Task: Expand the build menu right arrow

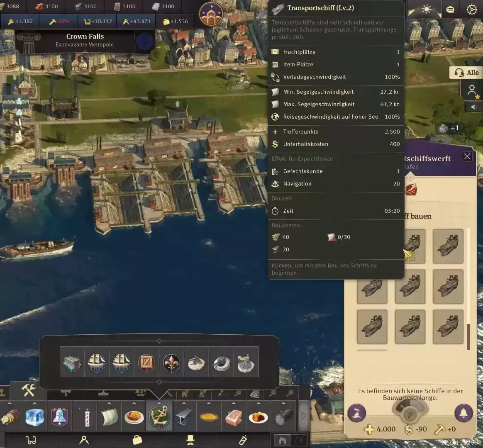Action: [x=303, y=416]
